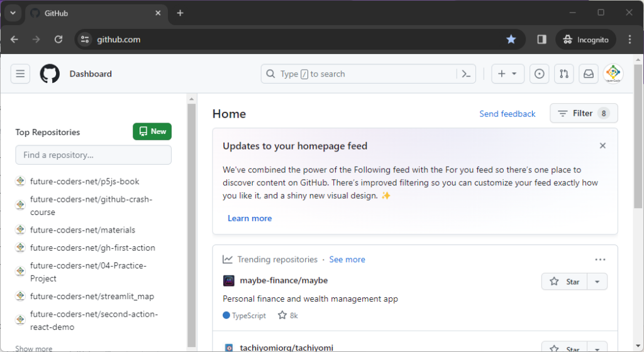The image size is (644, 352).
Task: Expand the star list dropdown for maybe-finance/maybe
Action: (x=597, y=282)
